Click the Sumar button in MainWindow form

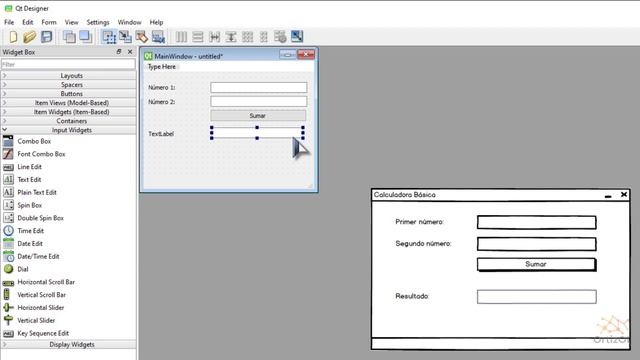(x=258, y=116)
